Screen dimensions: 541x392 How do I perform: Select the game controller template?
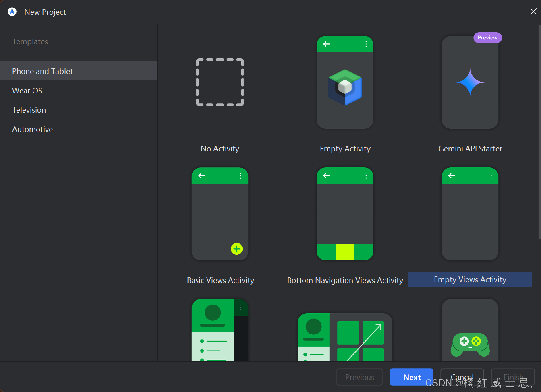pyautogui.click(x=470, y=330)
